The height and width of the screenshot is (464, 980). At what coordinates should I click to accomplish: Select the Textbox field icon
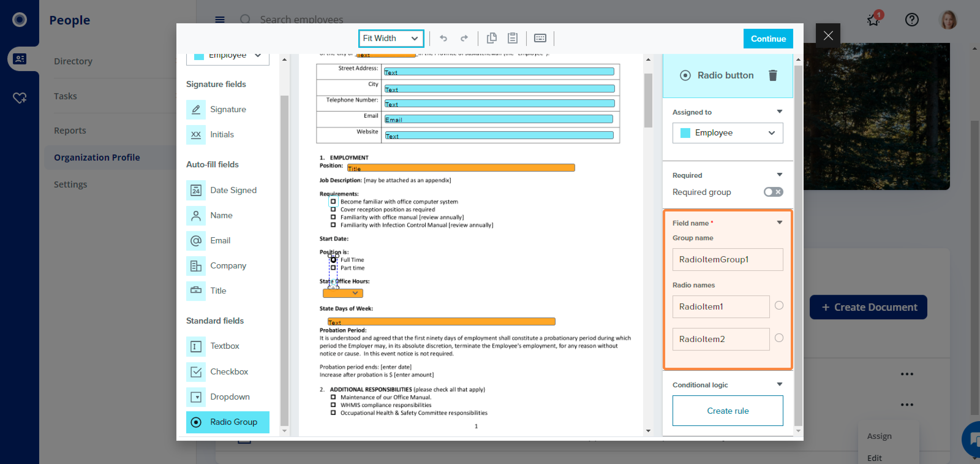click(x=196, y=346)
